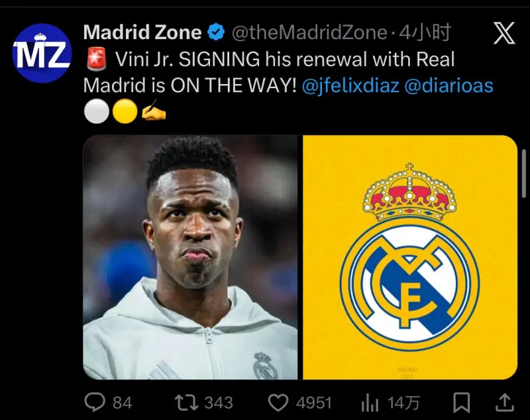Open the @jfelixdiaz mention
530x420 pixels.
(x=350, y=85)
